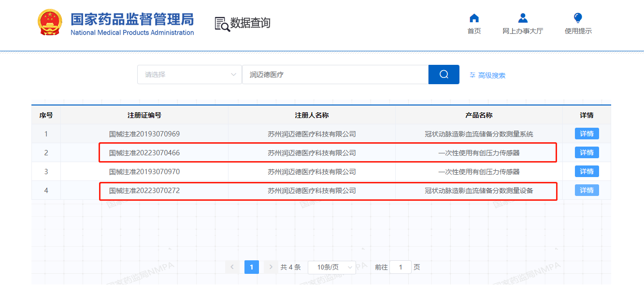This screenshot has height=299, width=644.
Task: Click the 前往 page number input
Action: click(x=401, y=267)
